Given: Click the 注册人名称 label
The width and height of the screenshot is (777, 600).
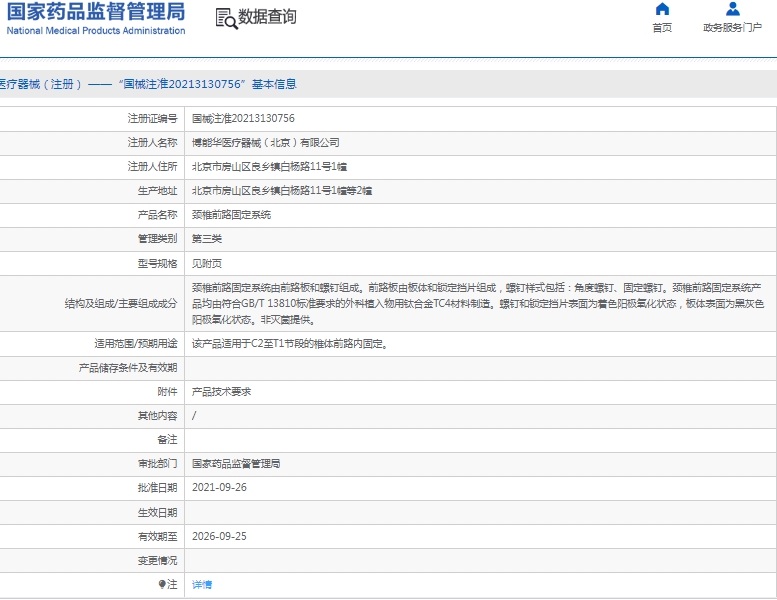Looking at the screenshot, I should tap(153, 143).
